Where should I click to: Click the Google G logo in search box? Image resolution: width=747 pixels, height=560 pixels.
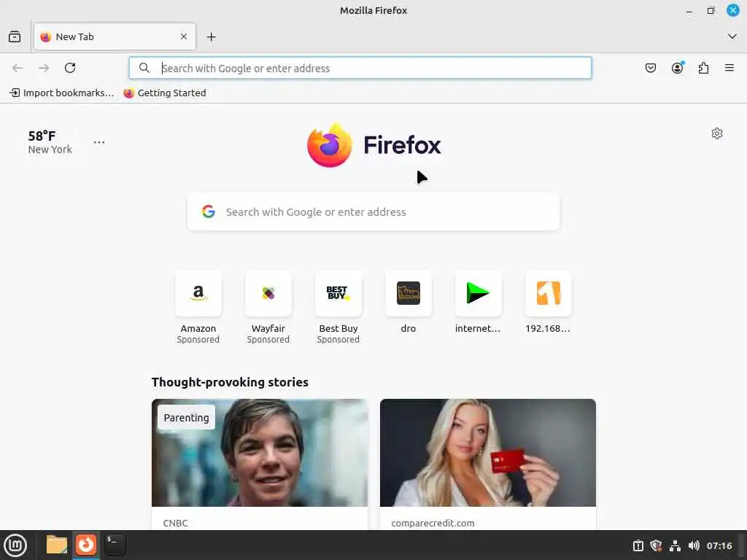point(208,211)
